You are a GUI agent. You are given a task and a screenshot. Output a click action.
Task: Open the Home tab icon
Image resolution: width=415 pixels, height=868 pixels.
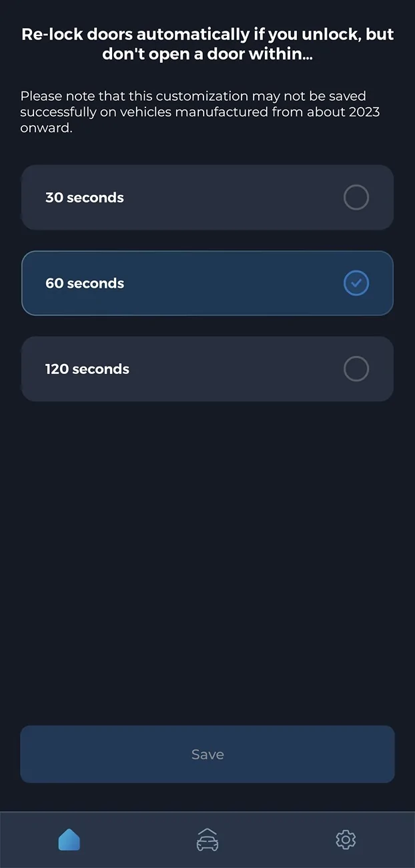pos(69,839)
